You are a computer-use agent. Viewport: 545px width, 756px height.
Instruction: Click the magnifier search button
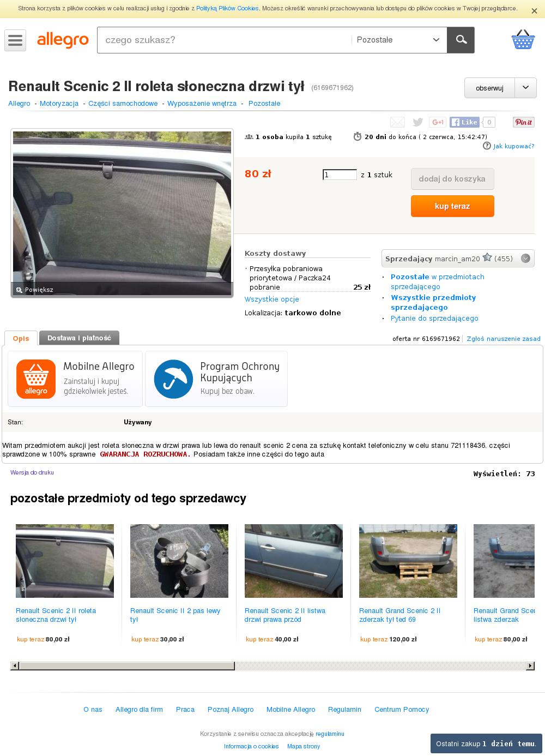(x=461, y=40)
